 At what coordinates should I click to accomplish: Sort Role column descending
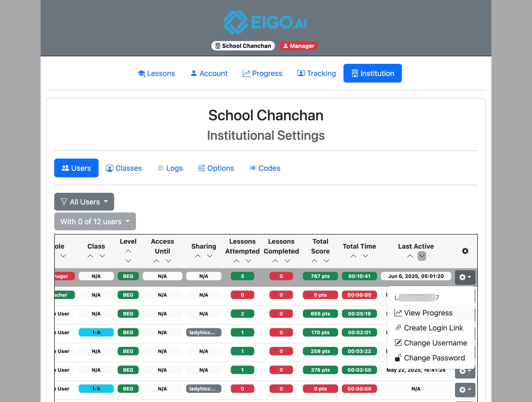[63, 256]
